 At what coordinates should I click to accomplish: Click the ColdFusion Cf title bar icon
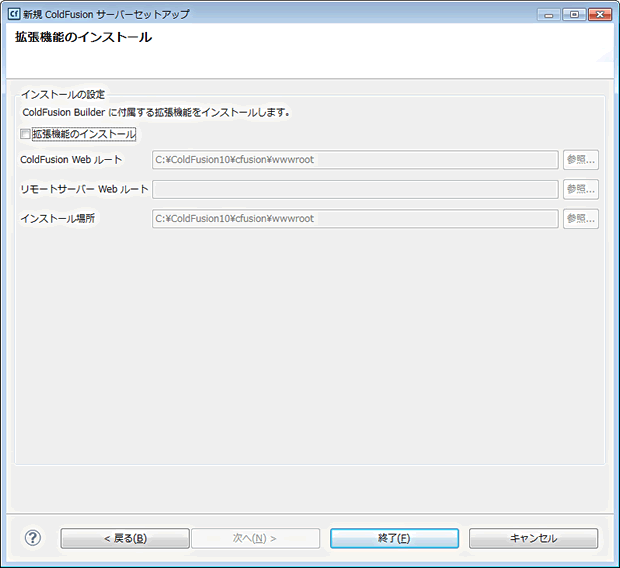(x=14, y=14)
